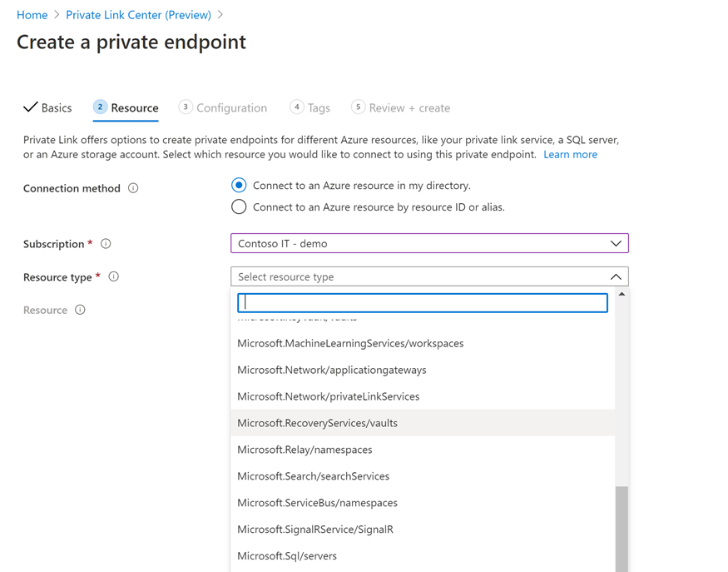
Task: Select connect by resource ID or alias
Action: coord(239,206)
